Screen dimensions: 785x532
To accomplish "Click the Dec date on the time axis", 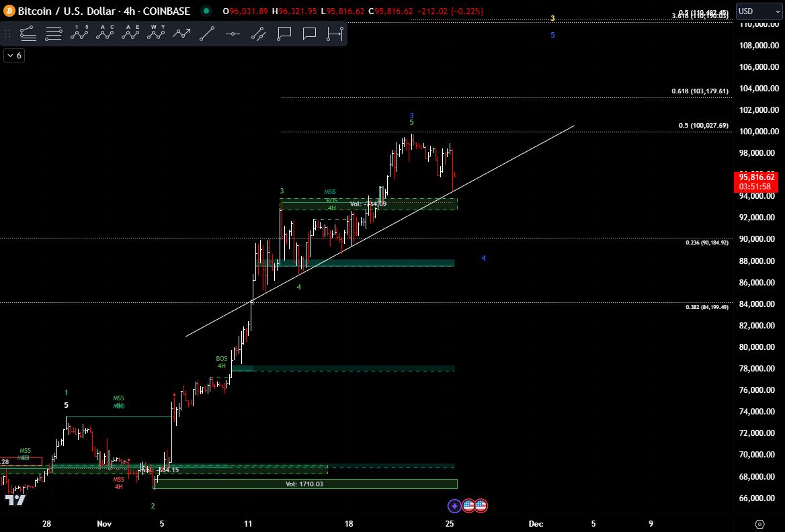I will 536,524.
